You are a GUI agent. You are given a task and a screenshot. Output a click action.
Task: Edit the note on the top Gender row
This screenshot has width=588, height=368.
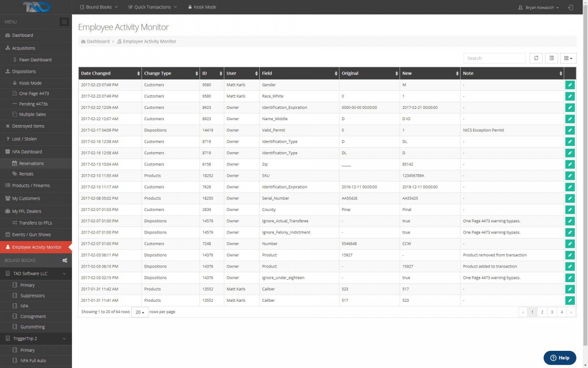point(570,84)
